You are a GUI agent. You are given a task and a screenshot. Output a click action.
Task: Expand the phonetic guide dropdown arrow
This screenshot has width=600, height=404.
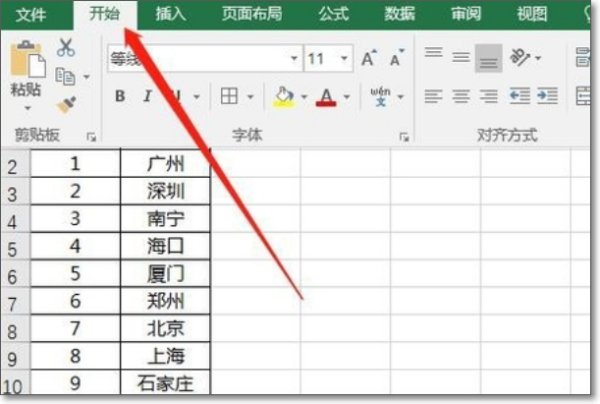coord(401,97)
